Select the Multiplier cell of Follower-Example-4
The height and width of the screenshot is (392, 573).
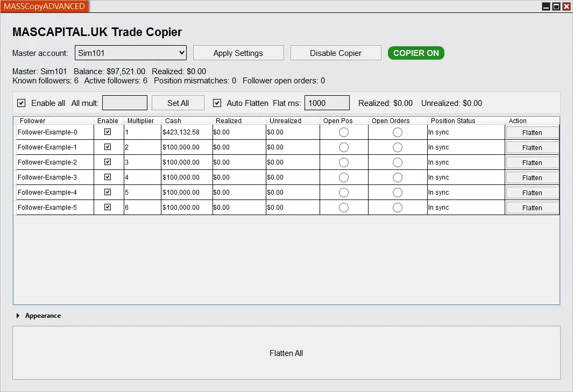point(143,192)
